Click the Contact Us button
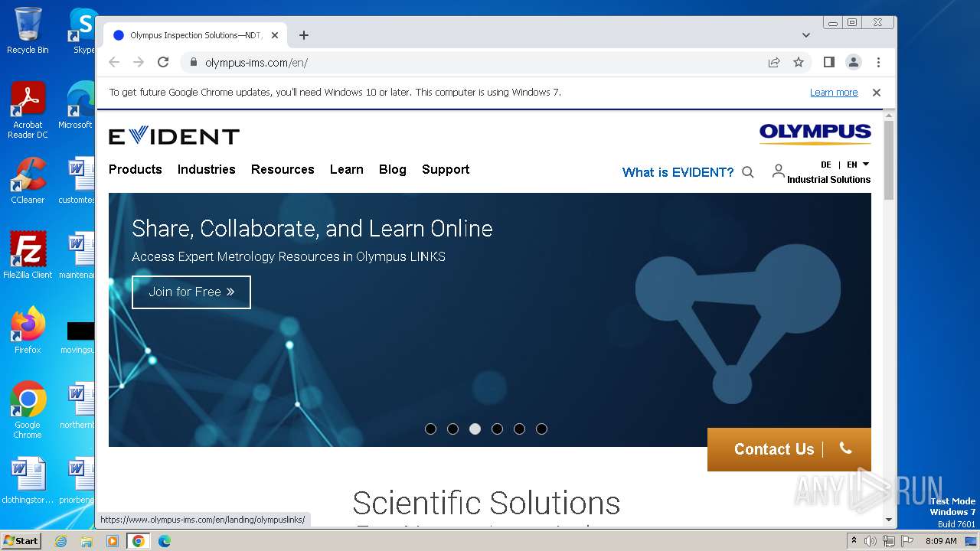980x551 pixels. [789, 449]
